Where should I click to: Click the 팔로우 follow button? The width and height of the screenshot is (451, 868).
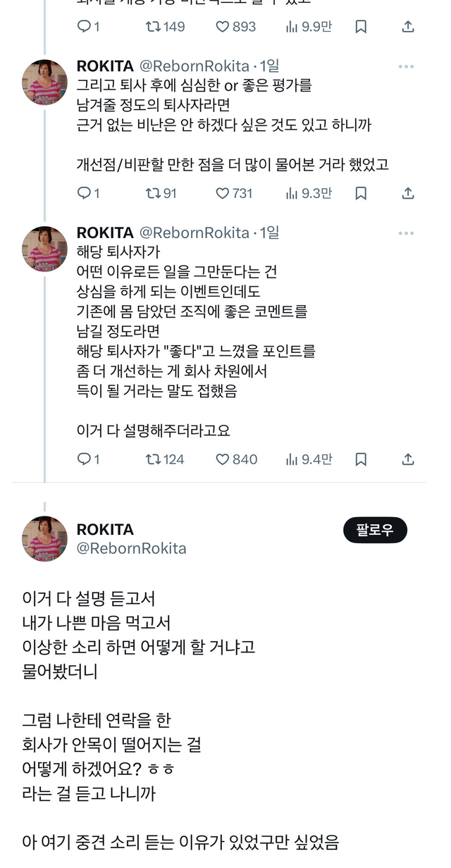pos(375,531)
